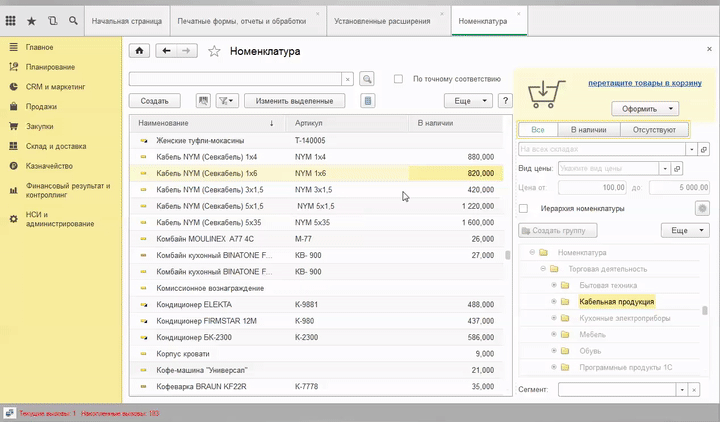Viewport: 720px width, 422px height.
Task: Open warehouse selection form icon
Action: coord(703,149)
